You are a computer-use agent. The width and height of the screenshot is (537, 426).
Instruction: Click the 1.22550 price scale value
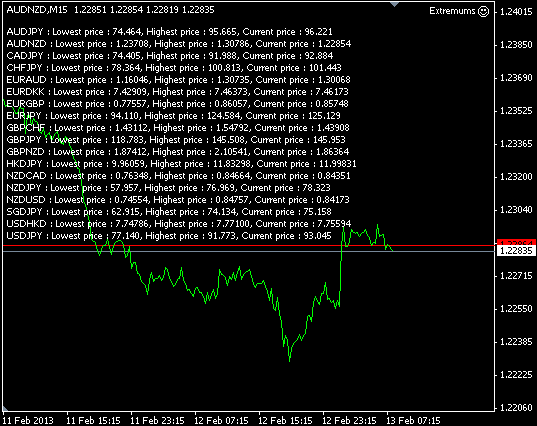click(516, 309)
